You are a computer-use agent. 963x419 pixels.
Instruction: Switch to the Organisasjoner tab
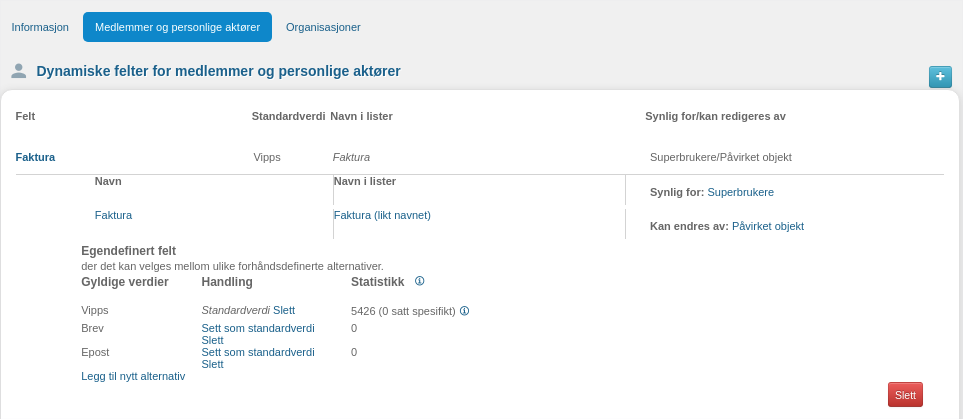click(323, 27)
